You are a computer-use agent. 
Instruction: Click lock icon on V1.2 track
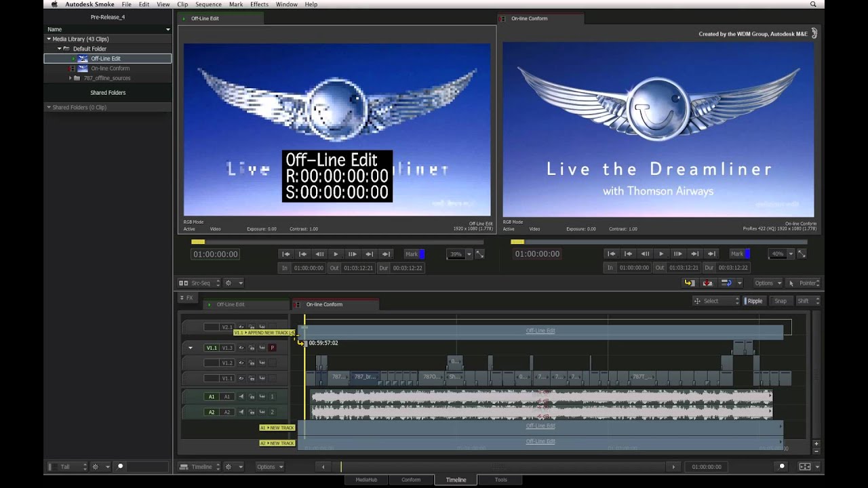252,363
